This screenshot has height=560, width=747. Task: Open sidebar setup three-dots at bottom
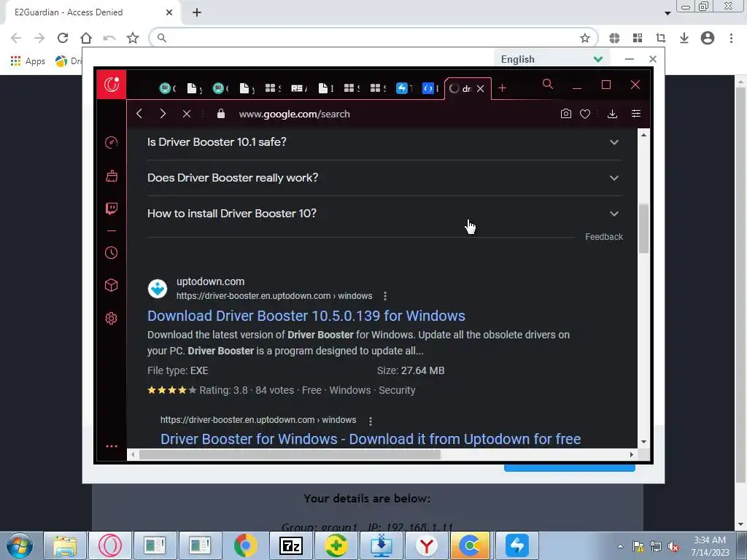click(112, 446)
